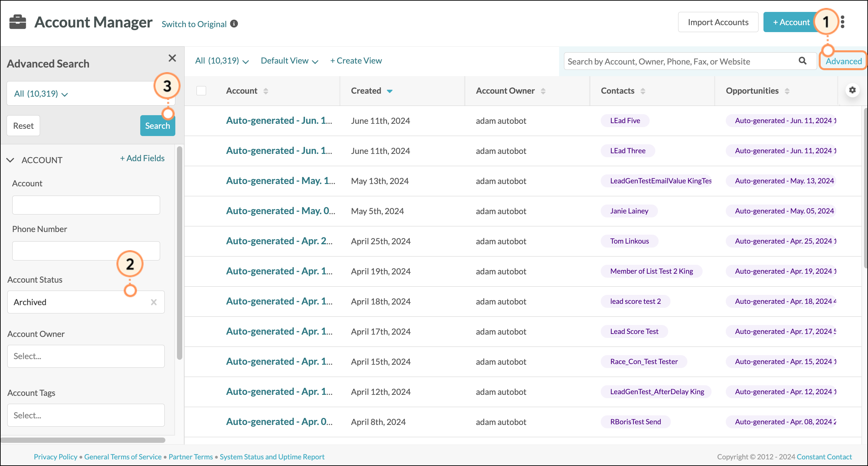Click the Constant Contact footer link
The image size is (868, 466).
(x=824, y=456)
